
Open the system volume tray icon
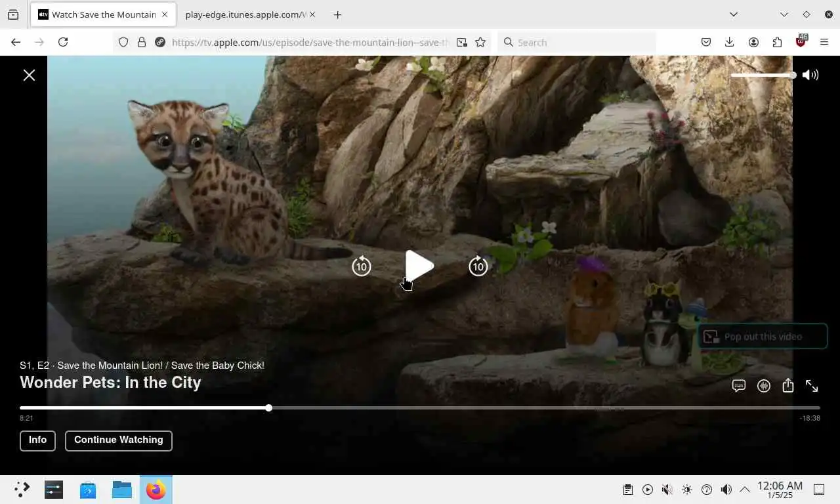[726, 490]
